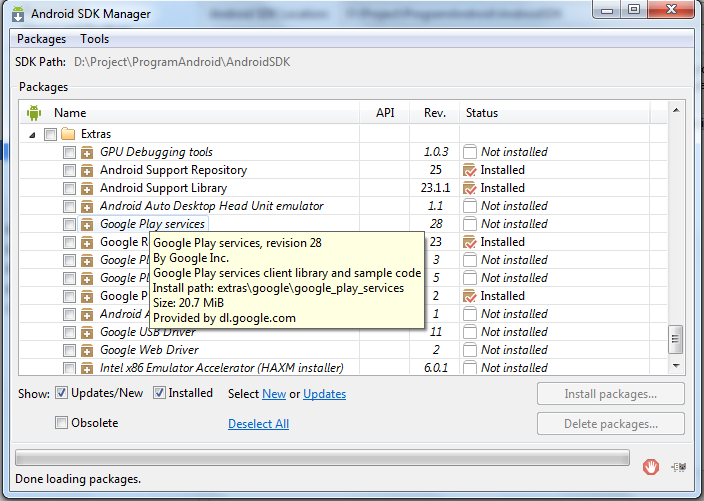This screenshot has height=501, width=704.
Task: Check the Google Web Driver checkbox
Action: 69,351
